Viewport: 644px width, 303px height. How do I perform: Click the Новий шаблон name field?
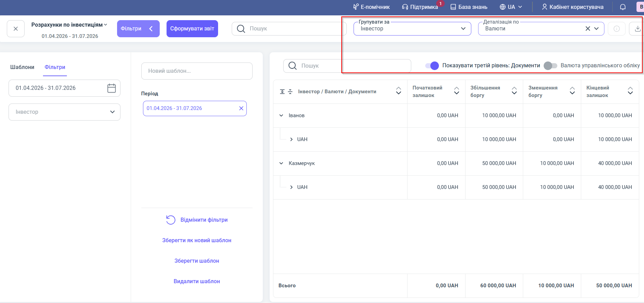pyautogui.click(x=197, y=71)
